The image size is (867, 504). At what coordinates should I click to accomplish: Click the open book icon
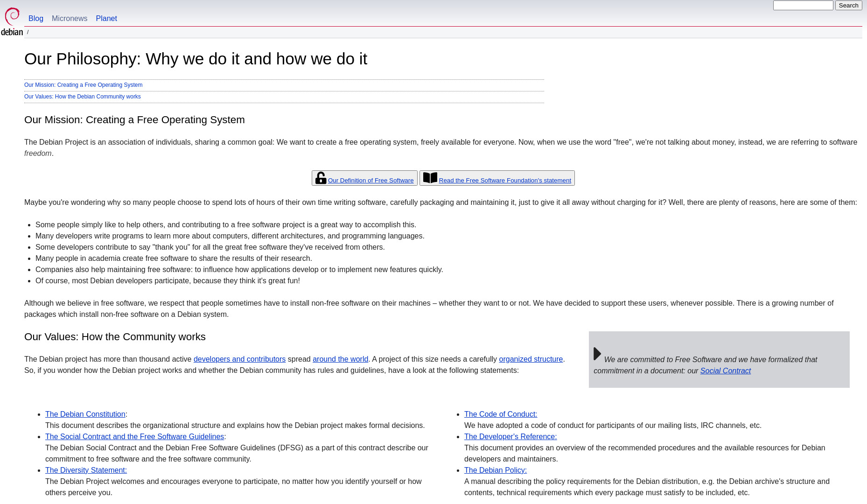[430, 178]
